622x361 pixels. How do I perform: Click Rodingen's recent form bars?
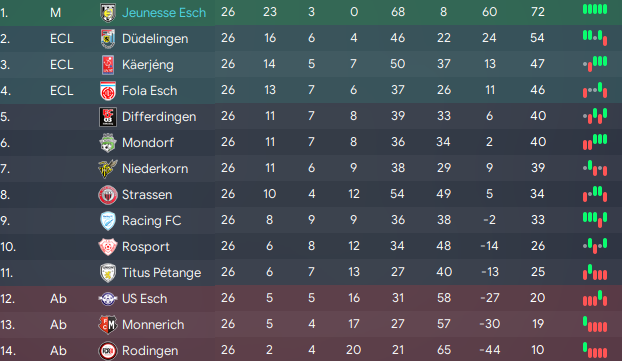pos(595,350)
